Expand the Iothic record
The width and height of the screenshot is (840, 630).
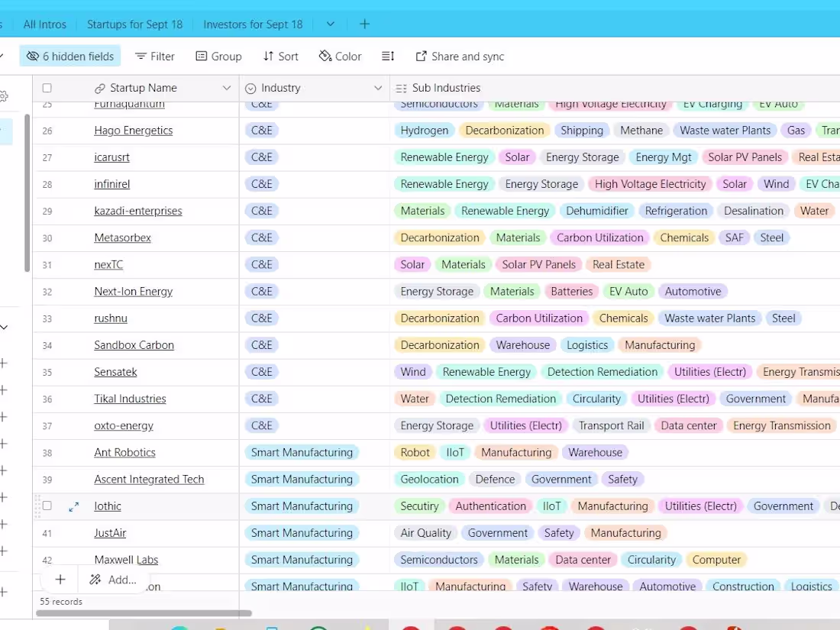74,506
